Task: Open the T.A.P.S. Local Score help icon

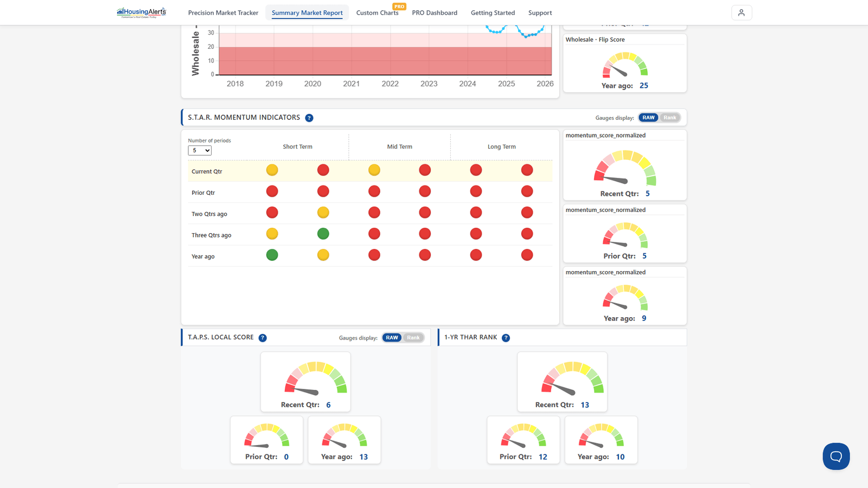Action: (x=263, y=338)
